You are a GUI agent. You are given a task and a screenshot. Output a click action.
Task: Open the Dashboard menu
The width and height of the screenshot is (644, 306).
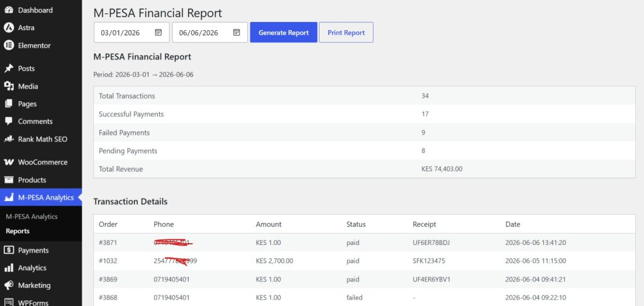(35, 10)
